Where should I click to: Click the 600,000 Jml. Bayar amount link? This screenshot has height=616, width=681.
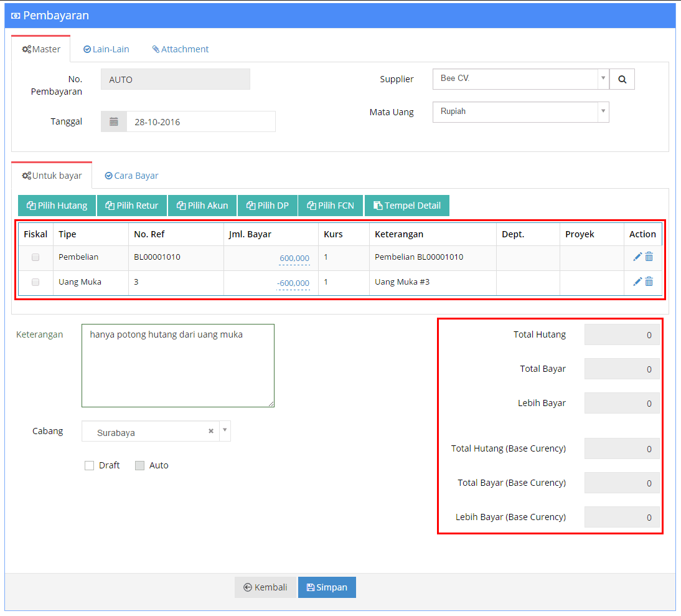[294, 258]
